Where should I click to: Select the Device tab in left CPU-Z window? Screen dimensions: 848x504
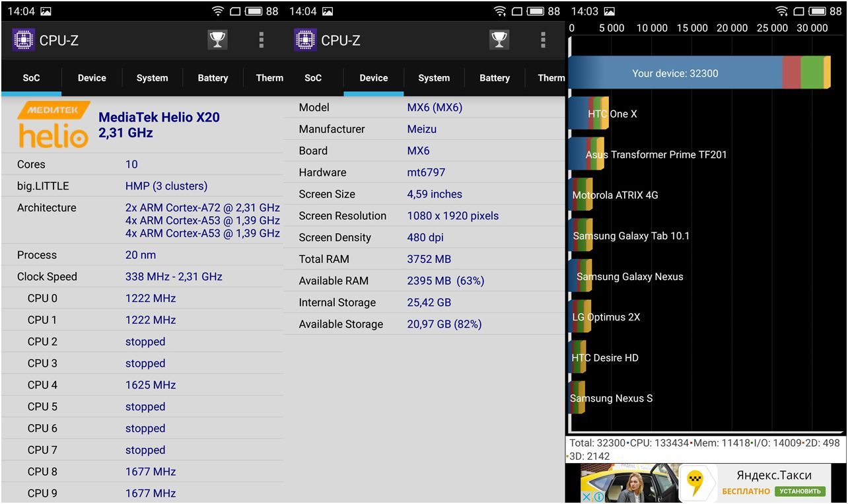coord(92,78)
